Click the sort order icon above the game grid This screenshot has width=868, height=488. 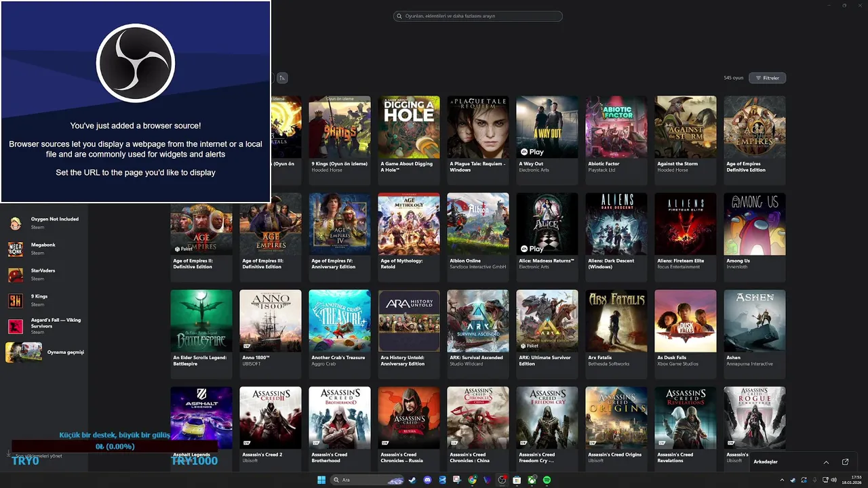pyautogui.click(x=282, y=78)
